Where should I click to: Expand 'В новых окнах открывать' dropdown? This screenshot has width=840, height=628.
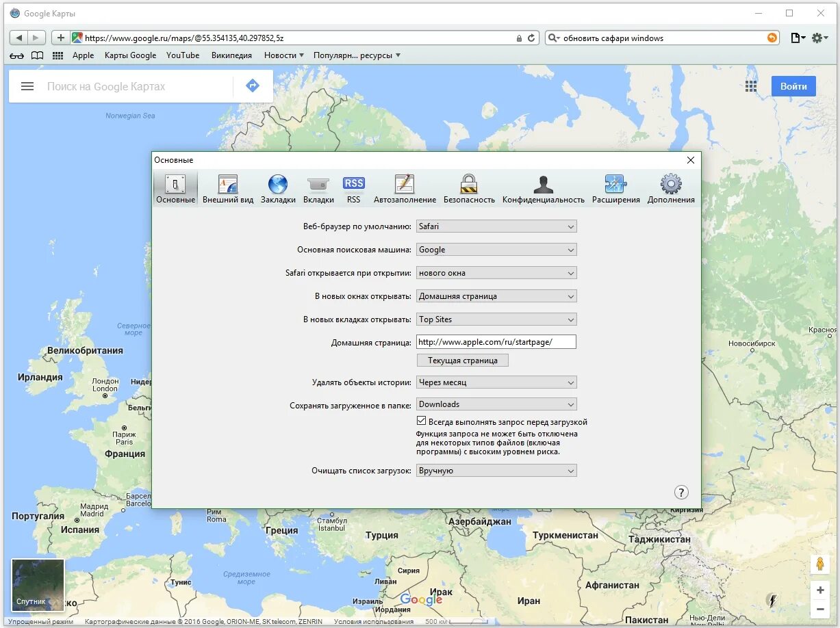[496, 296]
